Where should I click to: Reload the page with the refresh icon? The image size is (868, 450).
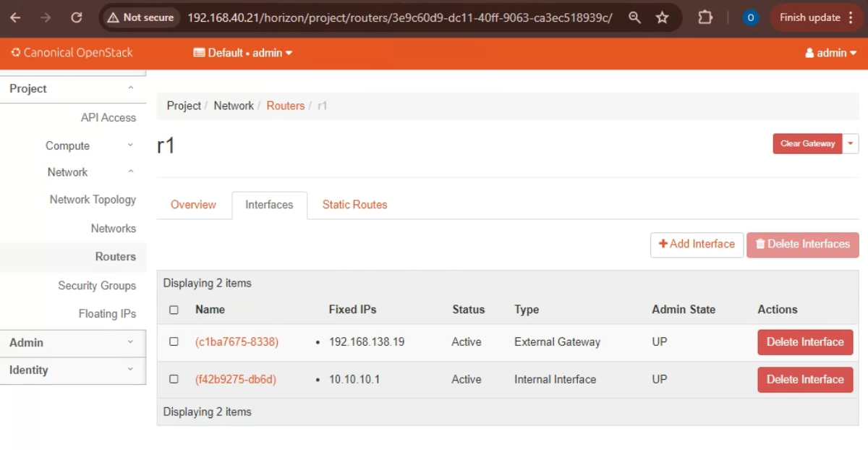[76, 17]
